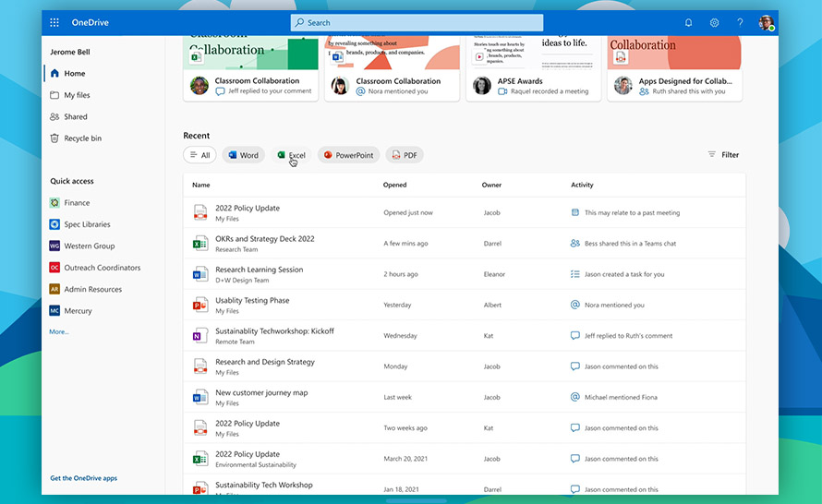Click the past meeting activity icon
This screenshot has height=504, width=822.
[x=575, y=212]
